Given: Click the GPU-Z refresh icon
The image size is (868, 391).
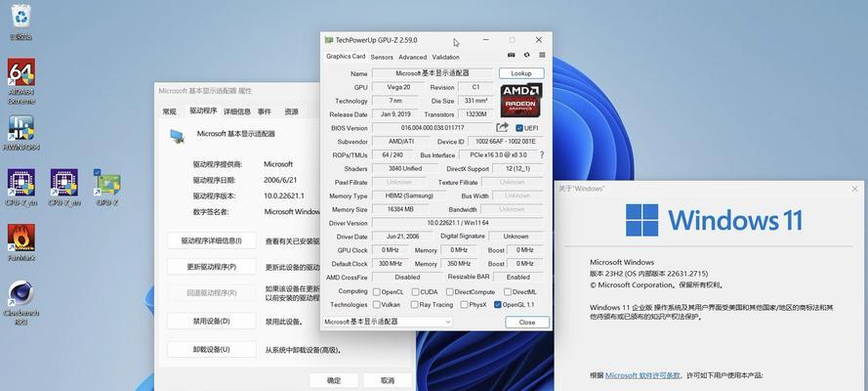Looking at the screenshot, I should coord(526,56).
